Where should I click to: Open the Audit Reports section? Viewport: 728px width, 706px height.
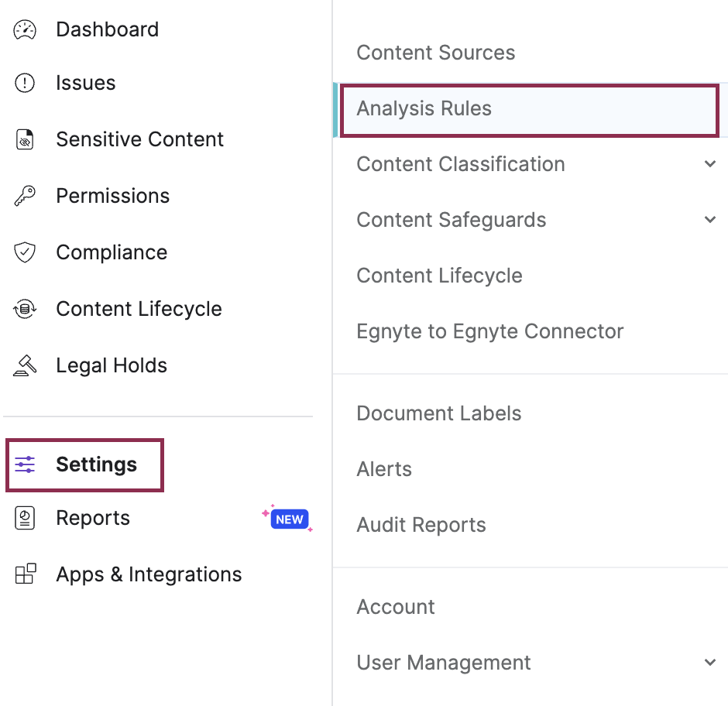[x=421, y=525]
